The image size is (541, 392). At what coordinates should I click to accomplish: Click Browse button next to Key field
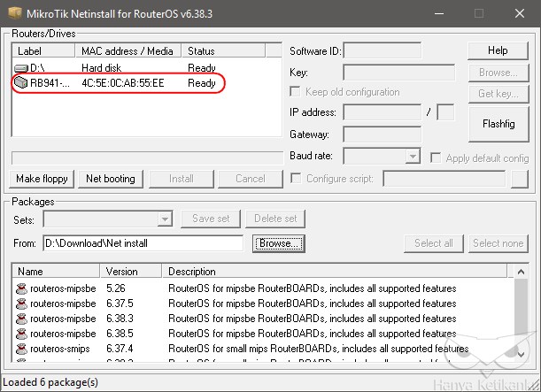coord(498,73)
